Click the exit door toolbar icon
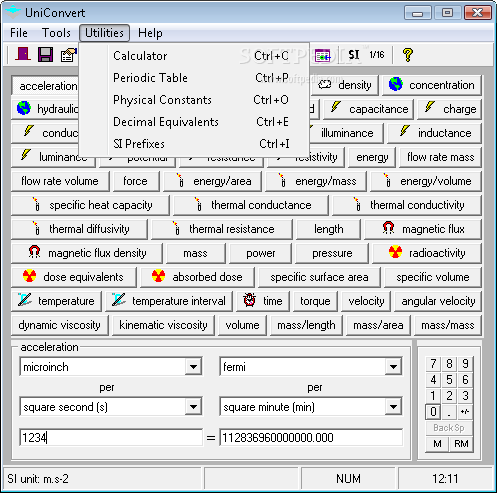Image resolution: width=497 pixels, height=493 pixels. 23,54
